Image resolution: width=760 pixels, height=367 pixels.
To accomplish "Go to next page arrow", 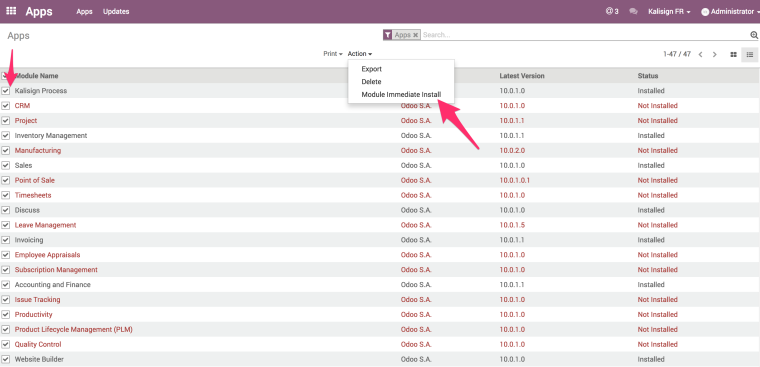I will tap(714, 54).
